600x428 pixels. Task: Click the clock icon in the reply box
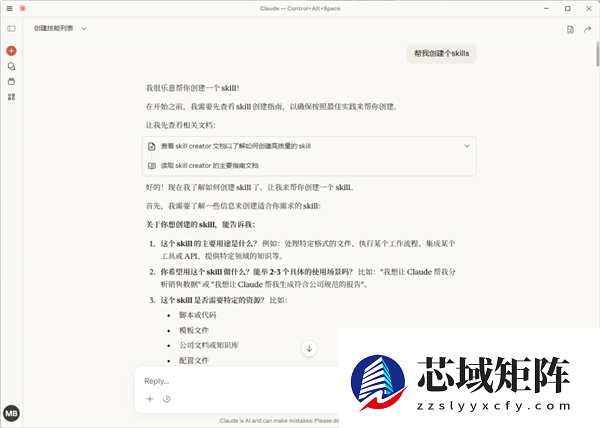pyautogui.click(x=166, y=399)
